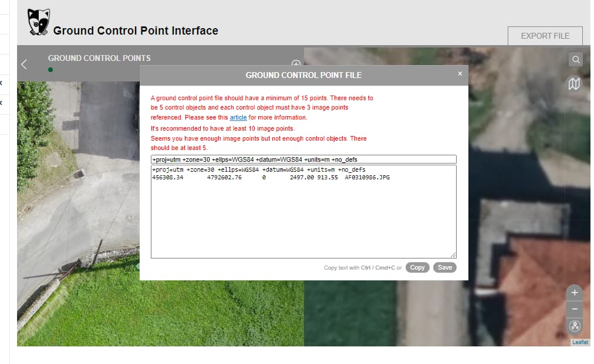Activate the locate-me position icon
Viewport: 594px width, 364px height.
(x=574, y=326)
